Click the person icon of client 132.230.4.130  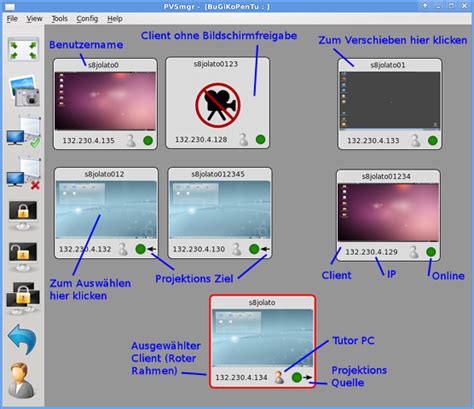coord(237,249)
